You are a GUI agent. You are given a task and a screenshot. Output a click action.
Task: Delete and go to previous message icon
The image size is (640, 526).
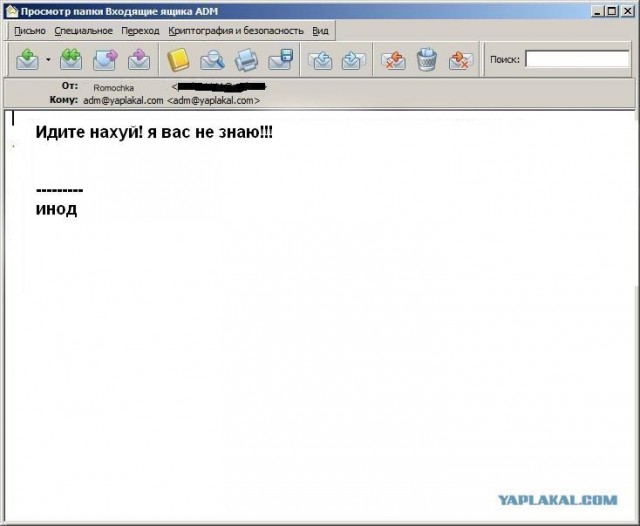click(393, 60)
